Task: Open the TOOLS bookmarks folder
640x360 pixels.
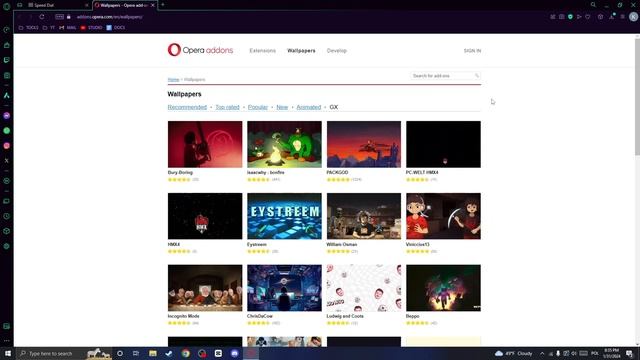Action: coord(29,28)
